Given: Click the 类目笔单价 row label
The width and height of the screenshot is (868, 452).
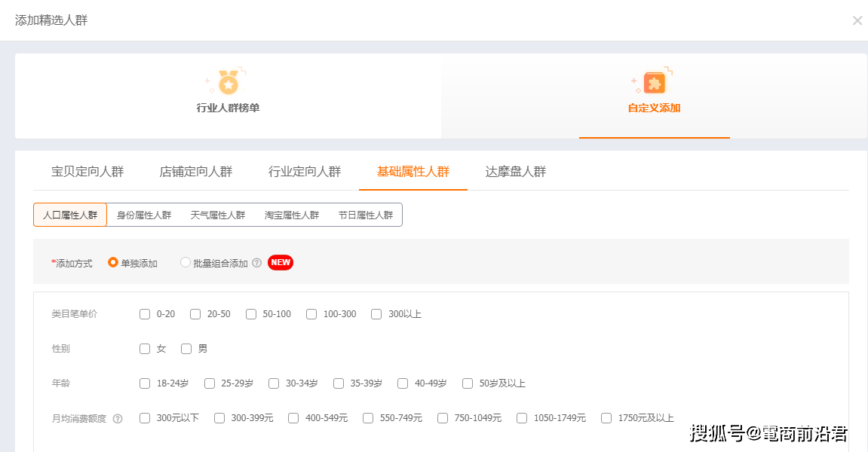Looking at the screenshot, I should 74,314.
